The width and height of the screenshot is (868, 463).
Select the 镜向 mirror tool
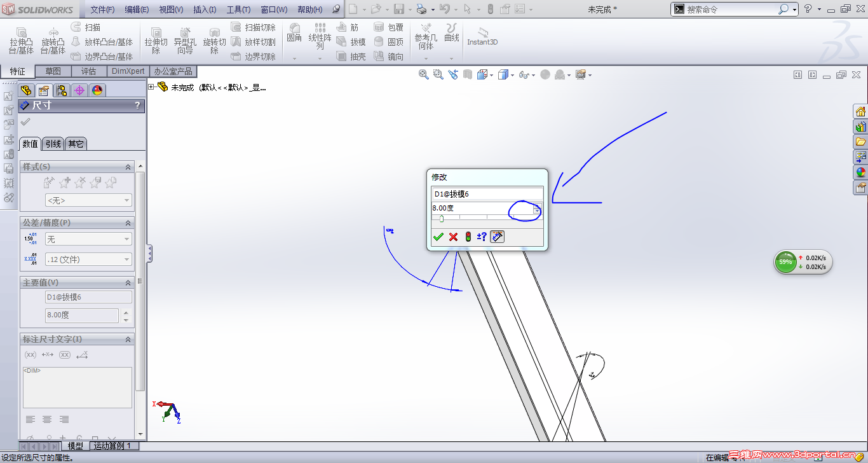(x=389, y=57)
